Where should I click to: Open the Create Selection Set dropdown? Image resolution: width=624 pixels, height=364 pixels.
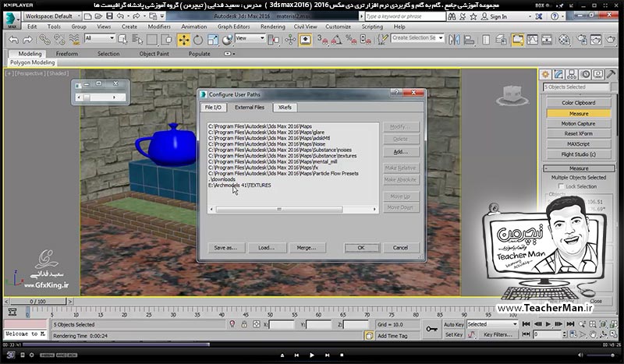(417, 37)
